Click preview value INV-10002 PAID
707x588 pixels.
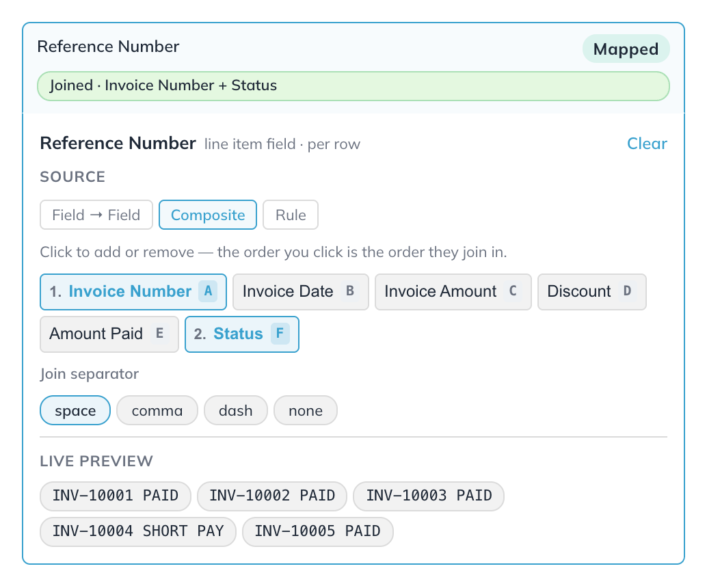[x=272, y=496]
